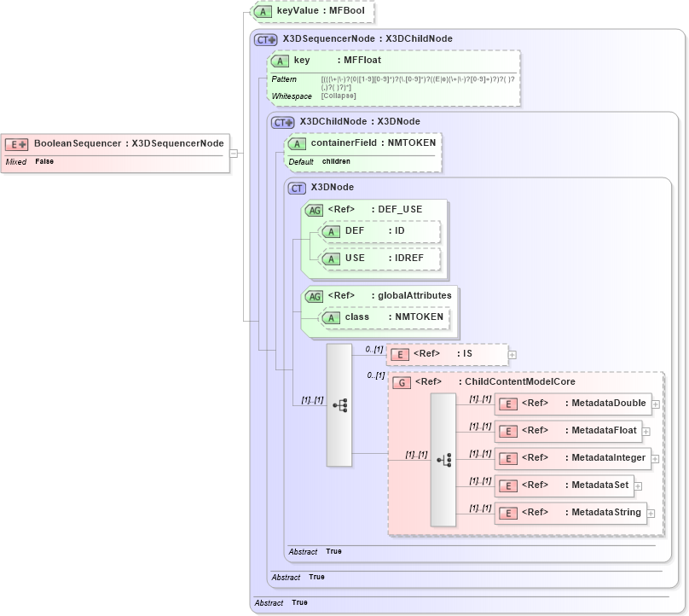
Task: Click the choice compositor icon in ChildContentModelCore
Action: coord(443,461)
